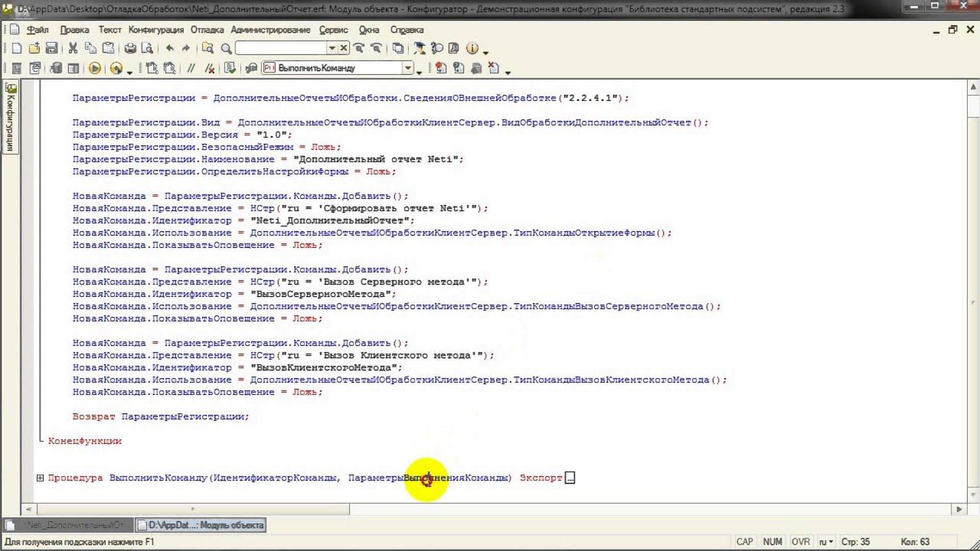Screen dimensions: 980x551
Task: Click the horizontal scrollbar thumb below the code
Action: click(x=191, y=509)
